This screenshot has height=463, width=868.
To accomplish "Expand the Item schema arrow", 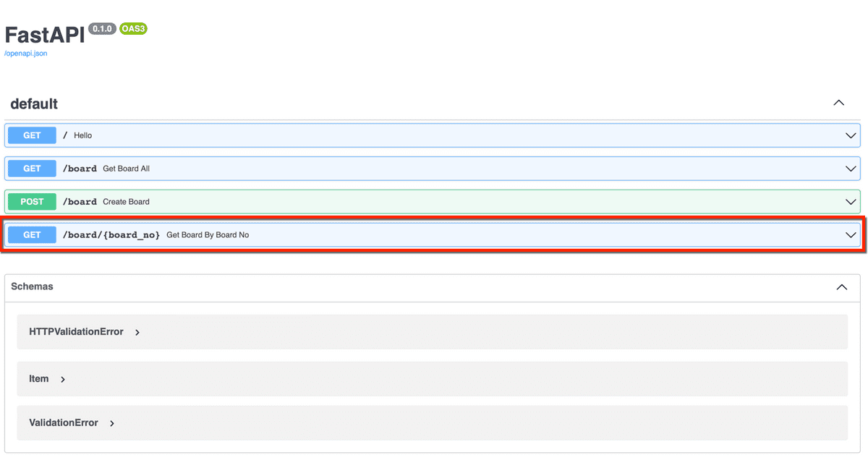I will (63, 379).
